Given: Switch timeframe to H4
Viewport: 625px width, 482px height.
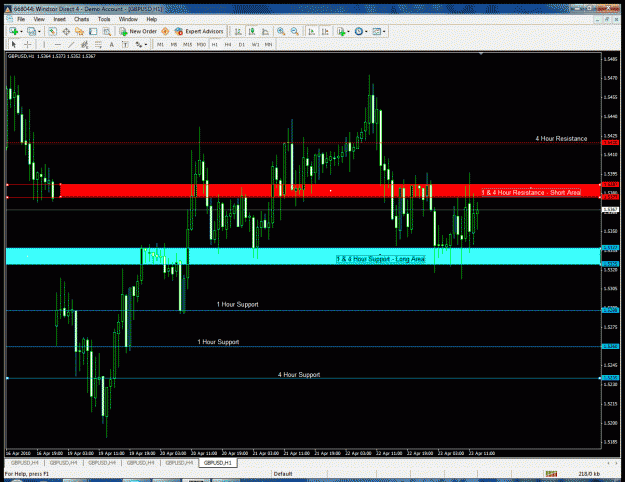Looking at the screenshot, I should 228,45.
